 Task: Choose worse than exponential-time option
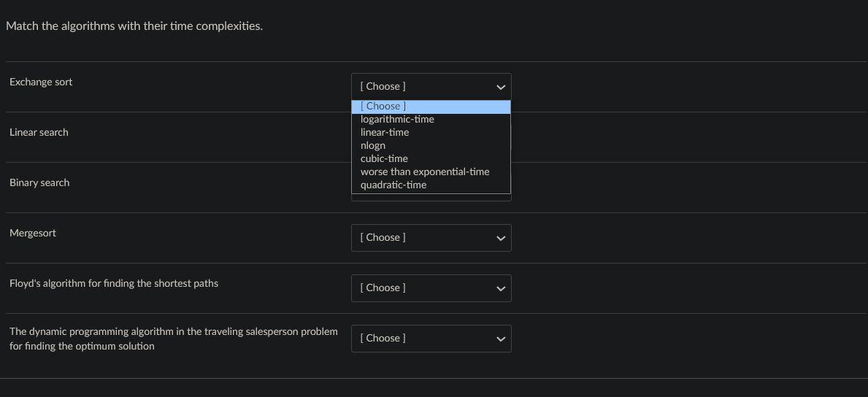(x=425, y=171)
